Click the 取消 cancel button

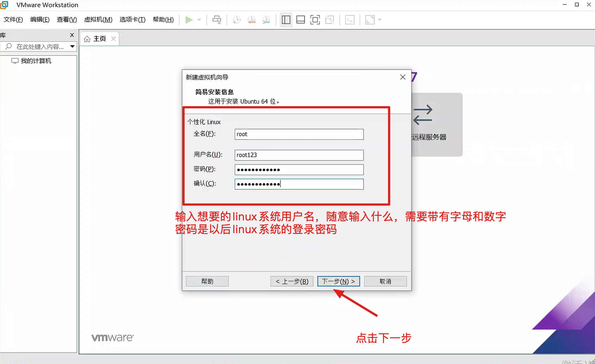point(385,281)
